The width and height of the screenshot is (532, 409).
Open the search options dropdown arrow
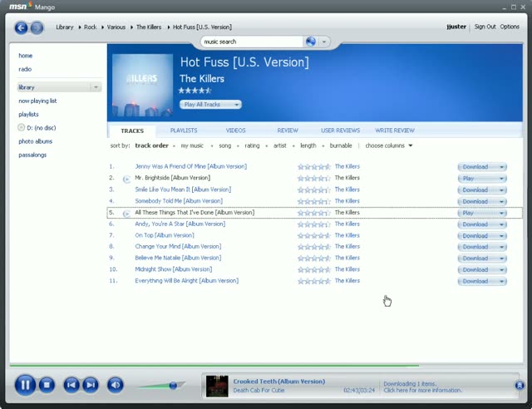[x=324, y=42]
